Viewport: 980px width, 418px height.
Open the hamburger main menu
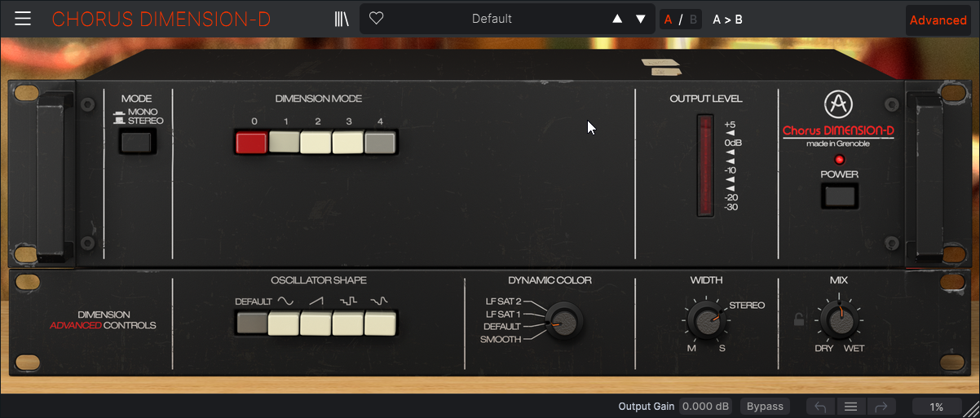23,19
